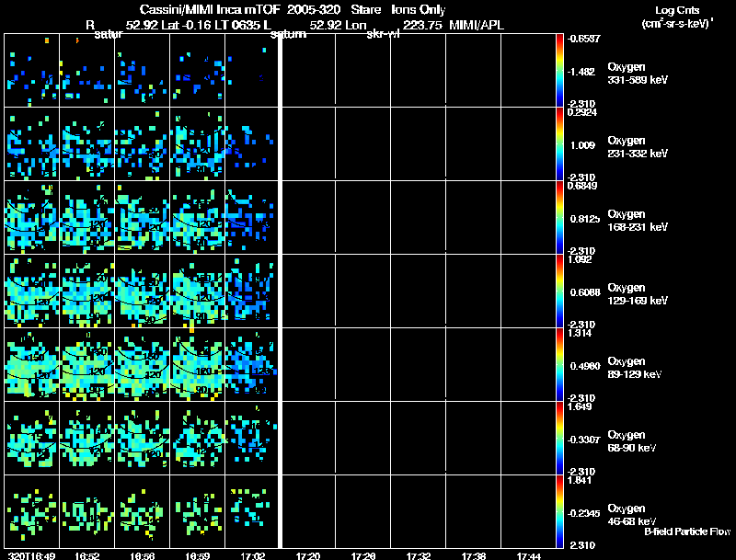Click the 16:52 time axis label
The height and width of the screenshot is (560, 736).
coord(87,555)
